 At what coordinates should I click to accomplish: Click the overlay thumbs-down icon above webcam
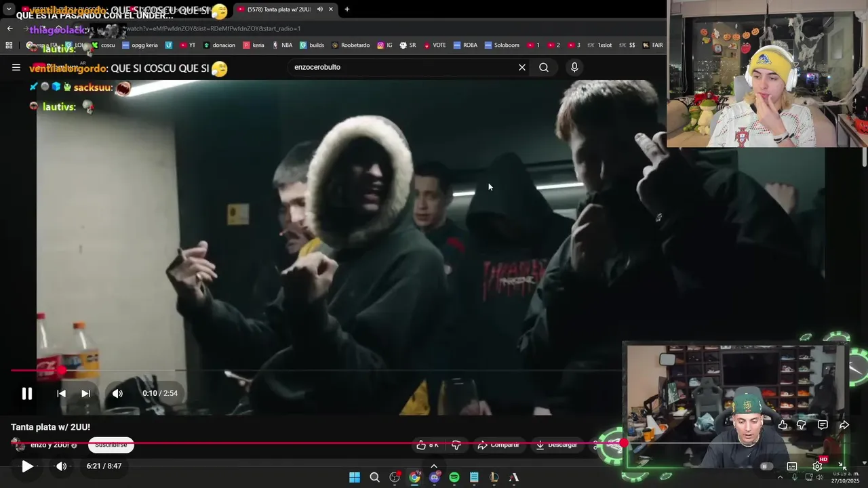(x=802, y=425)
